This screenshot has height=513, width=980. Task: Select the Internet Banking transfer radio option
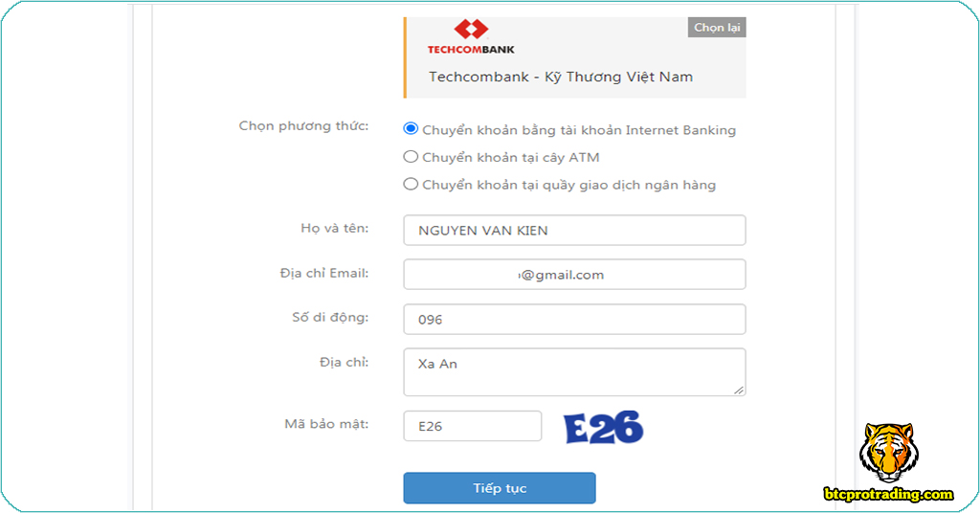[x=412, y=129]
